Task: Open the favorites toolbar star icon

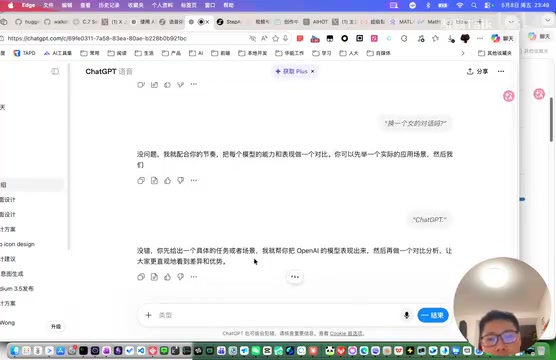Action: (435, 38)
